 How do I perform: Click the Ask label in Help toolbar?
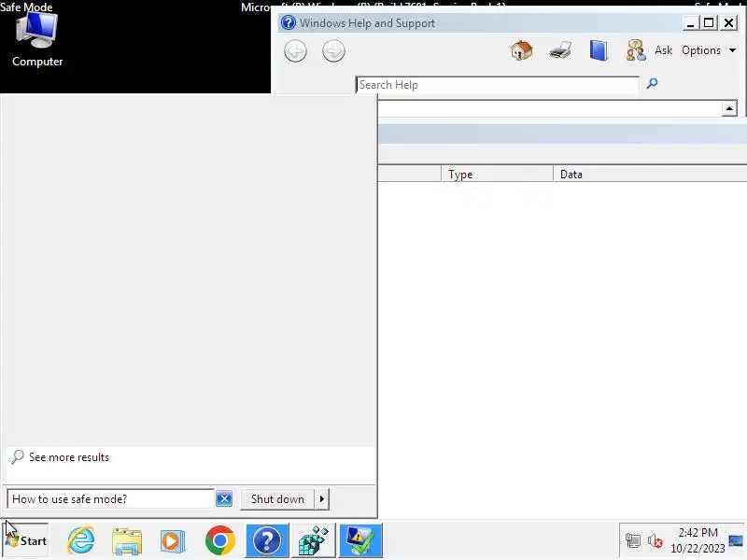click(663, 50)
